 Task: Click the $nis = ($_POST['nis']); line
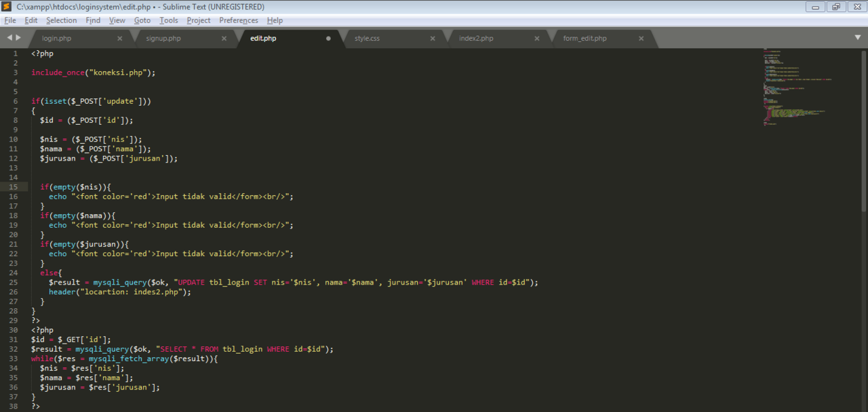[91, 139]
